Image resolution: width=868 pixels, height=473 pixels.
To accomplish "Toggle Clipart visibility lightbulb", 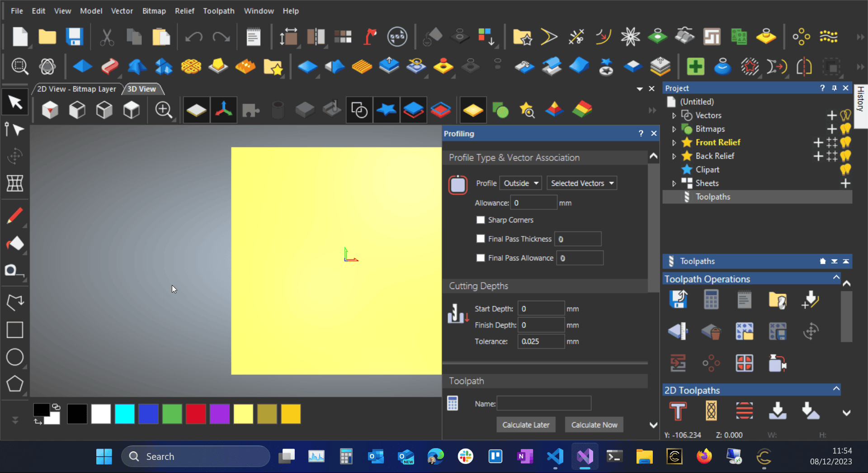I will (845, 170).
